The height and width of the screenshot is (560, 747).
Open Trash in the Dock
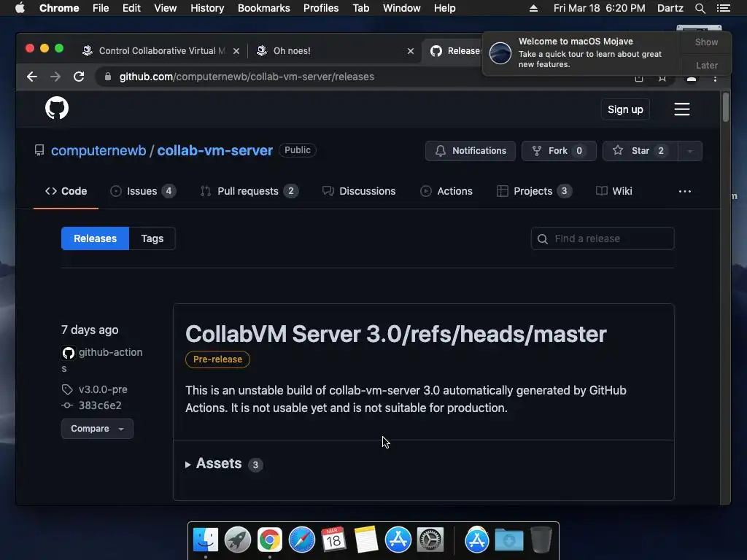tap(541, 540)
